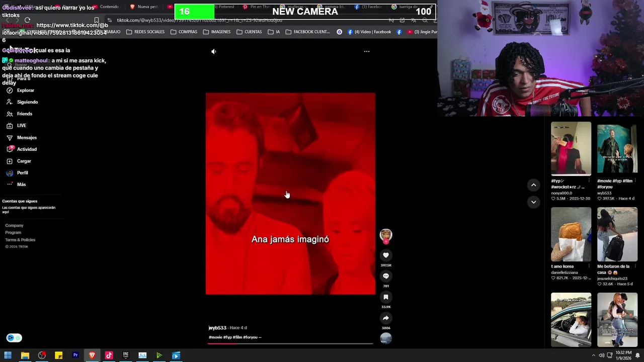
Task: Click the #movie hashtag in the caption
Action: 215,337
